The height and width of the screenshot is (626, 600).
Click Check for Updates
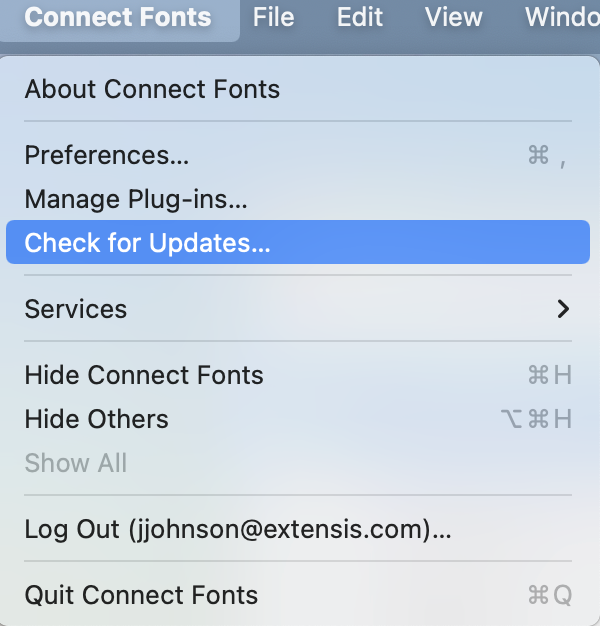(x=148, y=243)
